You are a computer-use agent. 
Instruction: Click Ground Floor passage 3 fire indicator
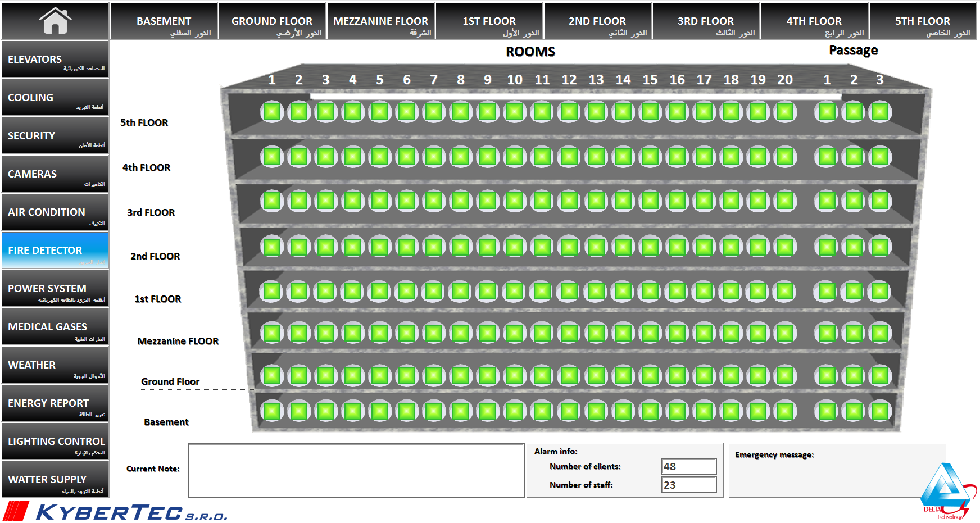[879, 375]
